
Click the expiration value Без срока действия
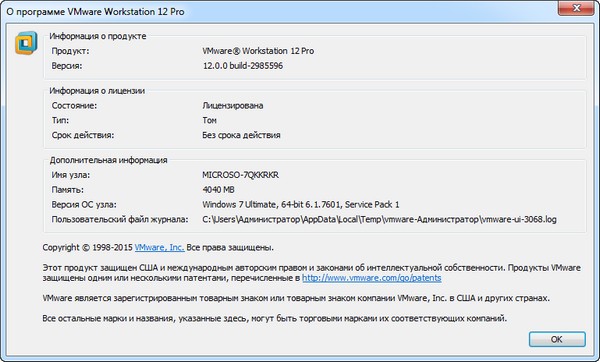point(241,135)
